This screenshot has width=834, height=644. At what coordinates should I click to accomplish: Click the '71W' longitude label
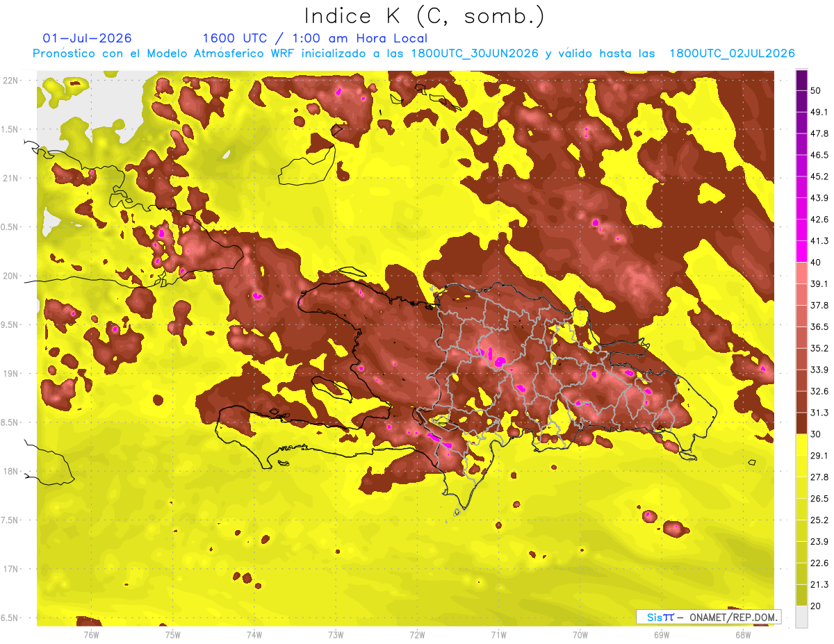click(x=498, y=634)
